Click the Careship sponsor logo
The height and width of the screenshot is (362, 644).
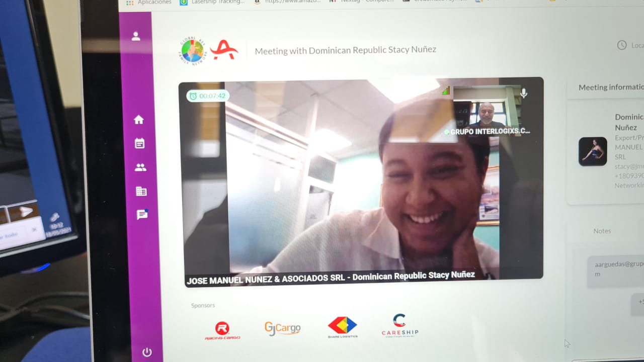[x=399, y=326]
